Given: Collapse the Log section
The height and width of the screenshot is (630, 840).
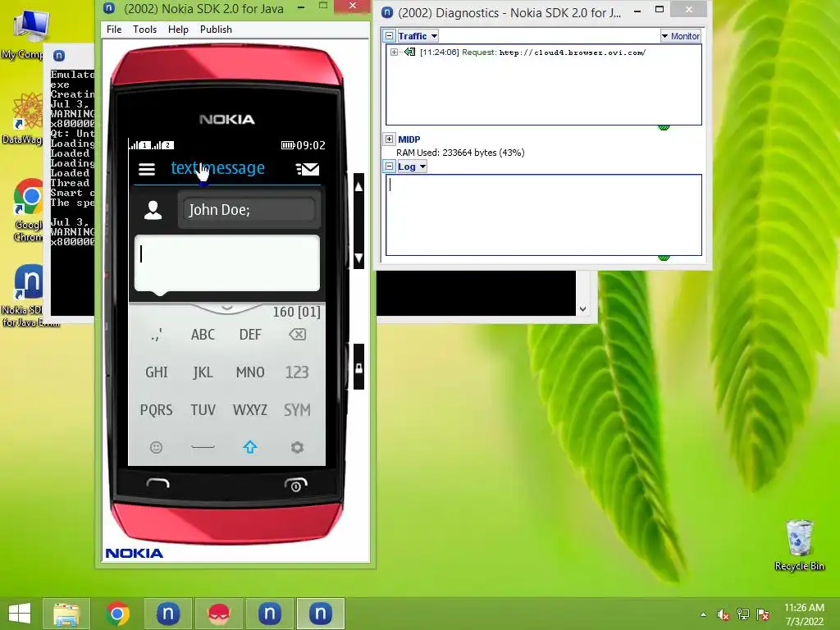Looking at the screenshot, I should click(390, 167).
